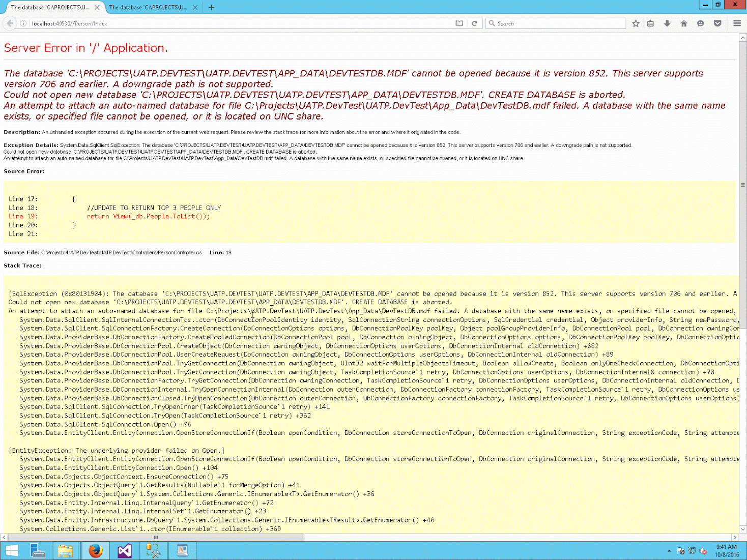Reload the current page
Image resolution: width=747 pixels, height=560 pixels.
pos(474,23)
